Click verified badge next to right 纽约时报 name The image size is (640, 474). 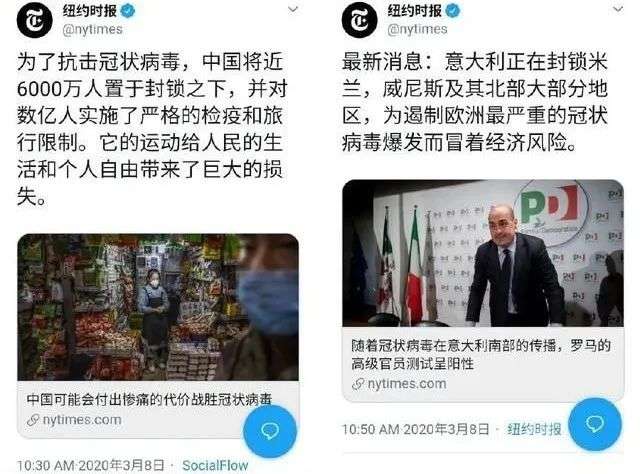click(453, 11)
